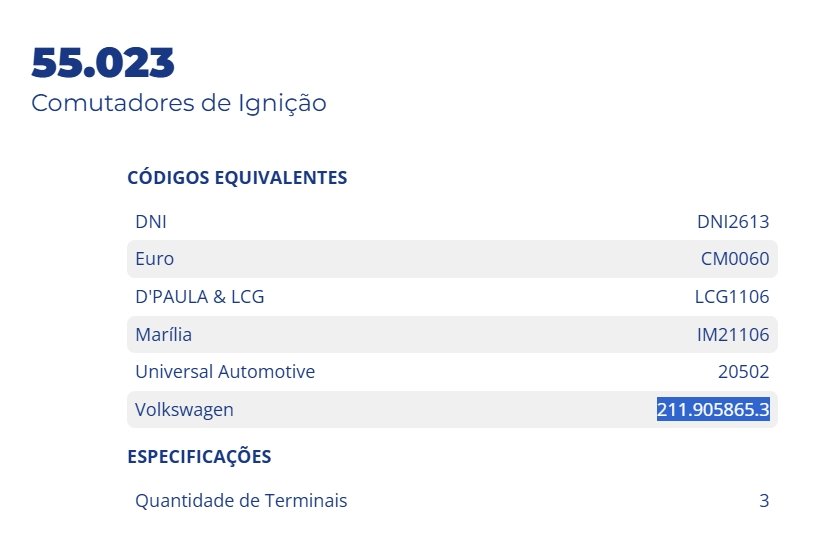Select the LCG1106 code value
This screenshot has height=555, width=838.
click(x=732, y=297)
